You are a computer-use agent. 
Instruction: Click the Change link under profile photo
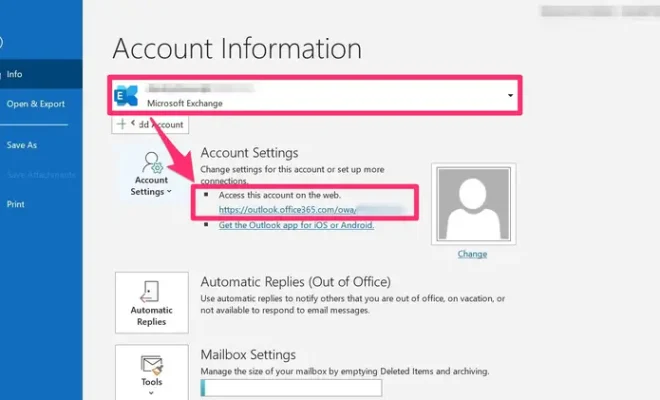pos(472,254)
